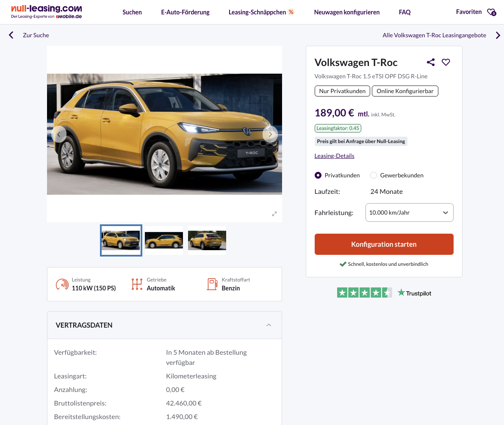
Task: Open Neuwagen konfigurieren page
Action: 346,12
